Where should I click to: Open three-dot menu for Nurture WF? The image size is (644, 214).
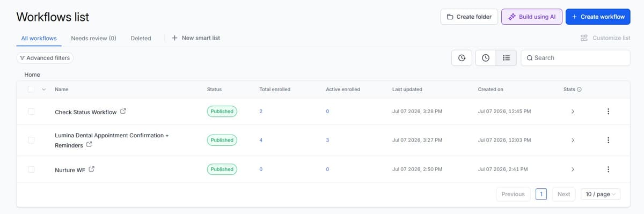tap(608, 169)
